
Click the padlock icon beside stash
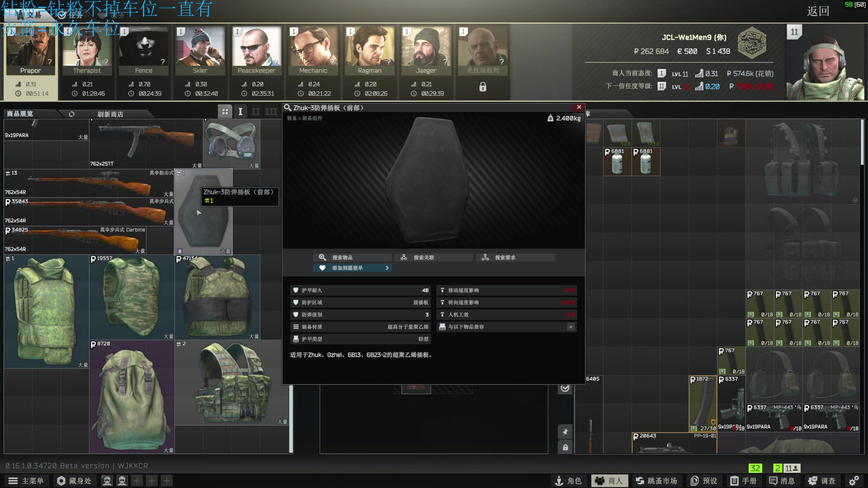click(565, 447)
